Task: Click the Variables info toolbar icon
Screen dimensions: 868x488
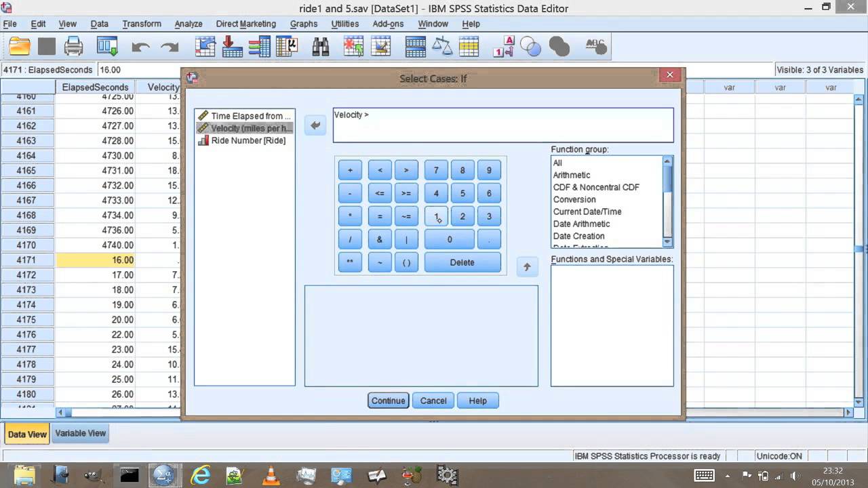Action: coord(259,46)
